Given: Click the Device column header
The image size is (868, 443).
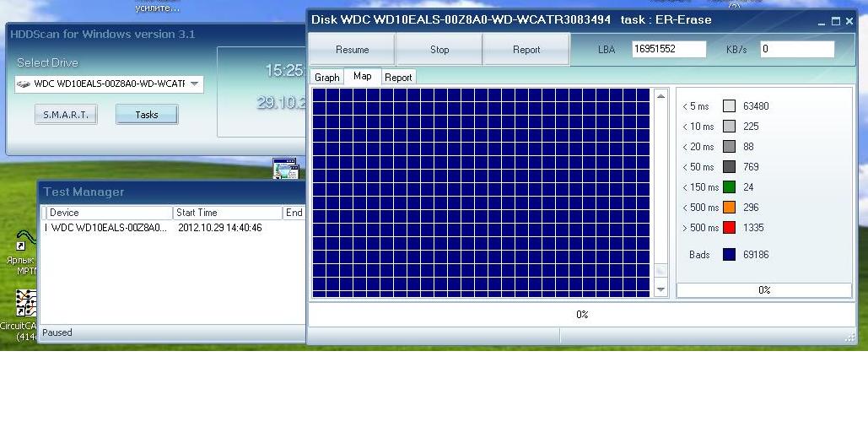Looking at the screenshot, I should point(109,213).
